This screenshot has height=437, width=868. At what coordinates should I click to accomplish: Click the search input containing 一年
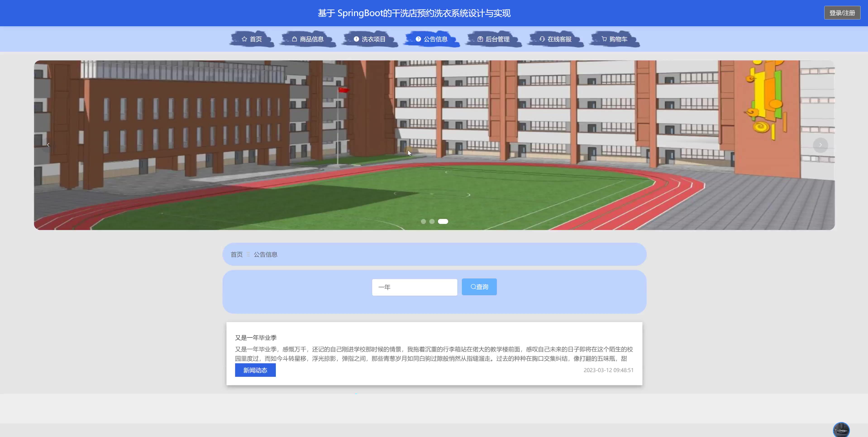415,287
